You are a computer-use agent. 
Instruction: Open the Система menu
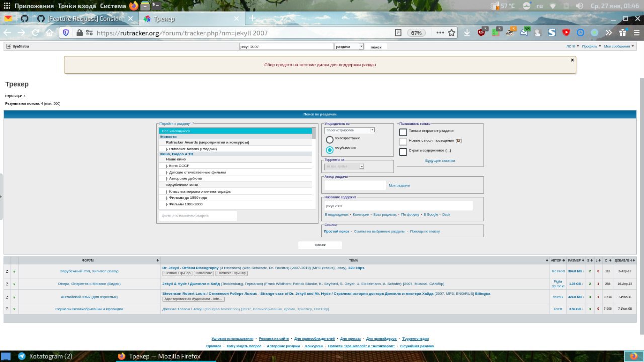tap(113, 6)
